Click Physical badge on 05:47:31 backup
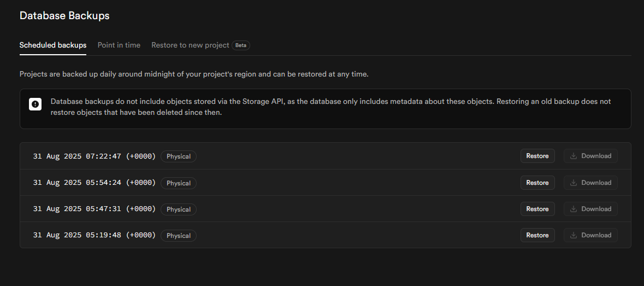 click(x=179, y=209)
